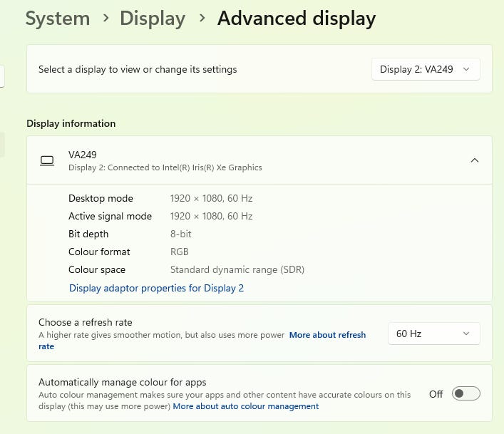Click the 8-bit Bit depth value

[181, 234]
